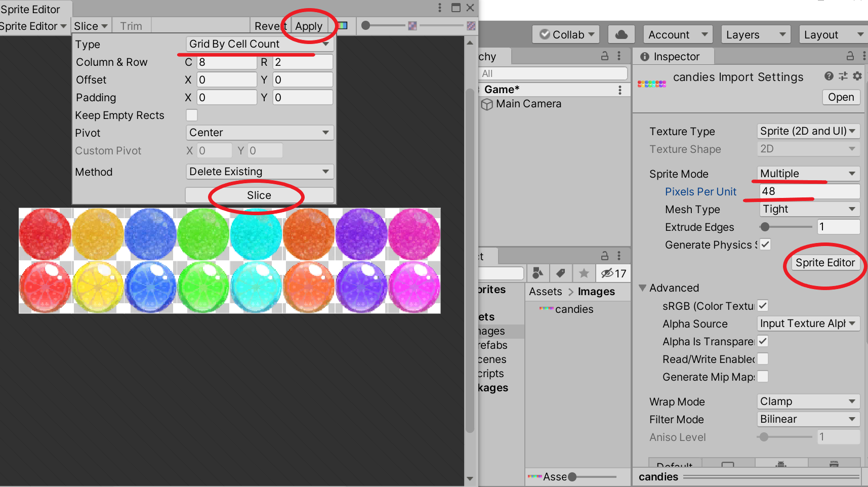Click the Open button in Inspector
868x487 pixels.
[841, 97]
